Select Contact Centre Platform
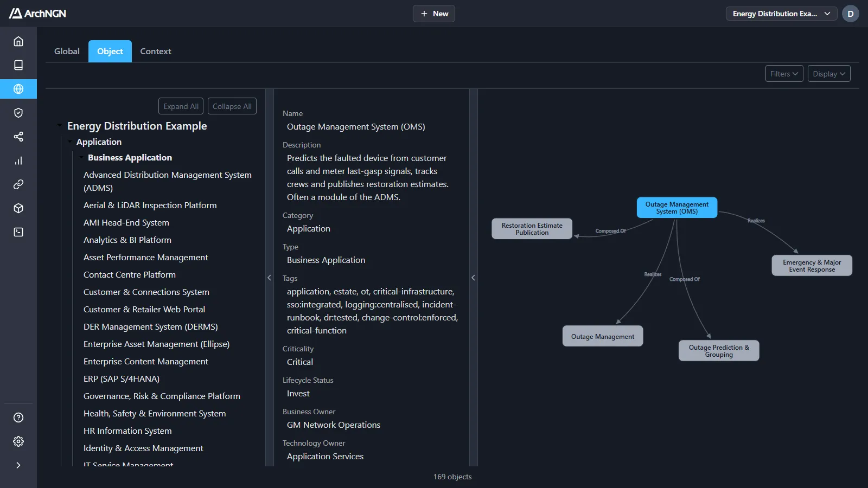 130,274
